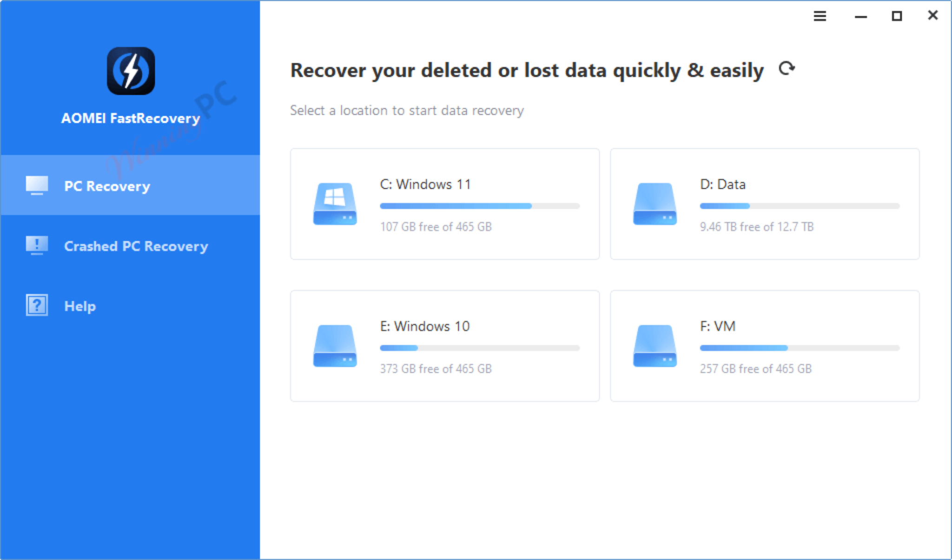Click the AOMEI FastRecovery lightning logo
Image resolution: width=952 pixels, height=560 pixels.
tap(131, 71)
